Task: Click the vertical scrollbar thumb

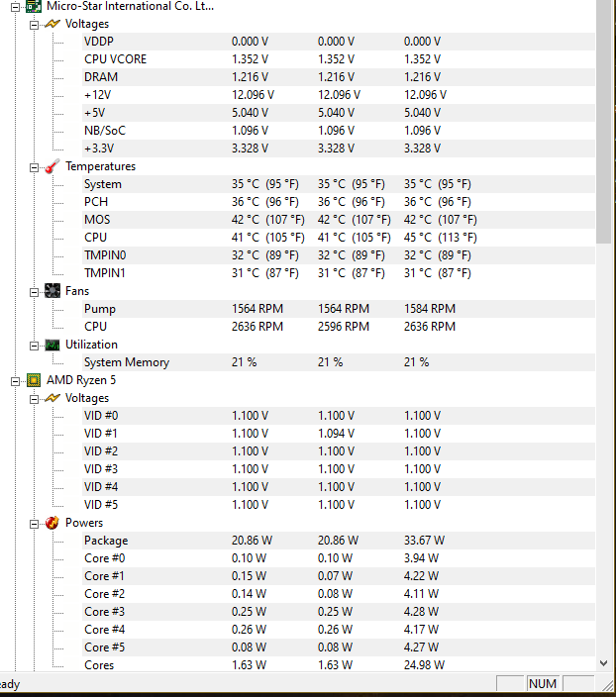Action: pyautogui.click(x=603, y=122)
